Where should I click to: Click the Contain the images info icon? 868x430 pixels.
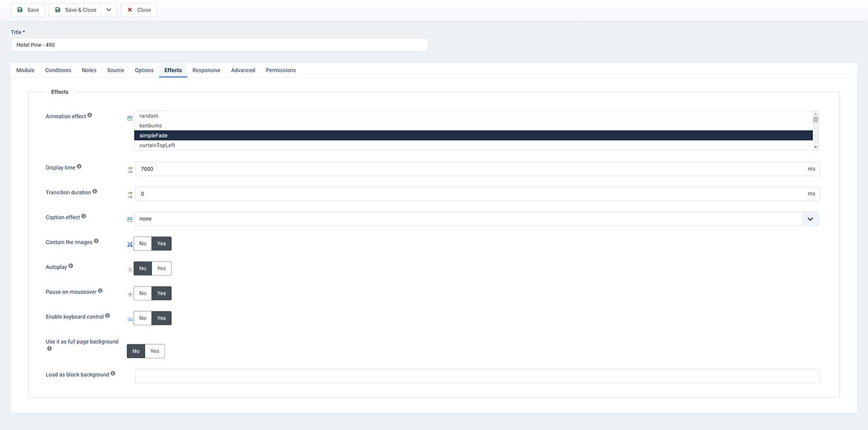96,241
